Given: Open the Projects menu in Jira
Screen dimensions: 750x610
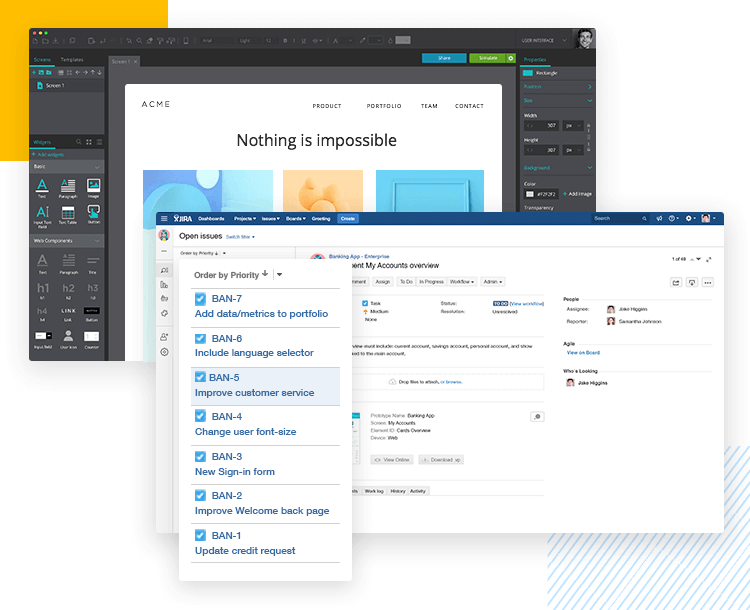Looking at the screenshot, I should [x=245, y=219].
